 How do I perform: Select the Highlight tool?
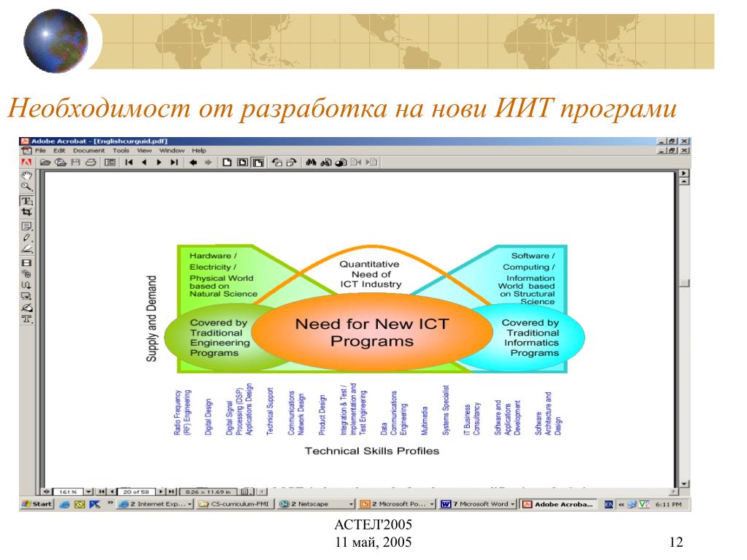click(x=27, y=249)
